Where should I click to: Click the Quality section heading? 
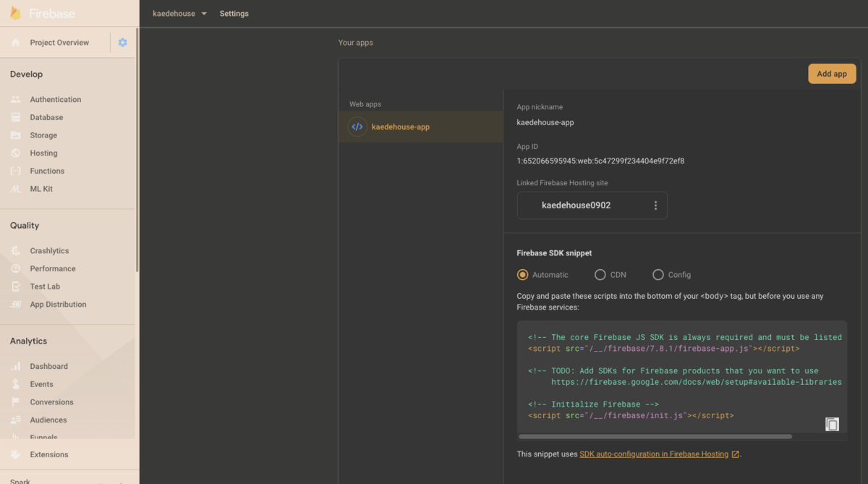[25, 226]
